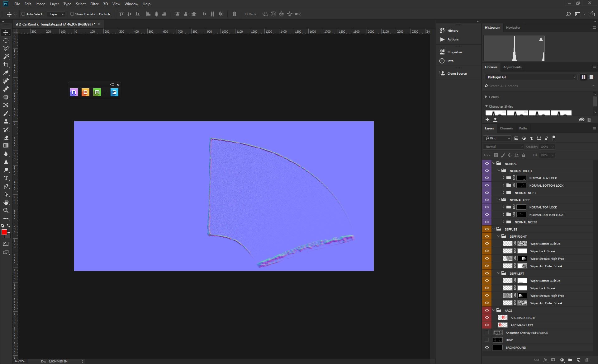598x364 pixels.
Task: Select the Magic Wand tool
Action: pos(6,57)
